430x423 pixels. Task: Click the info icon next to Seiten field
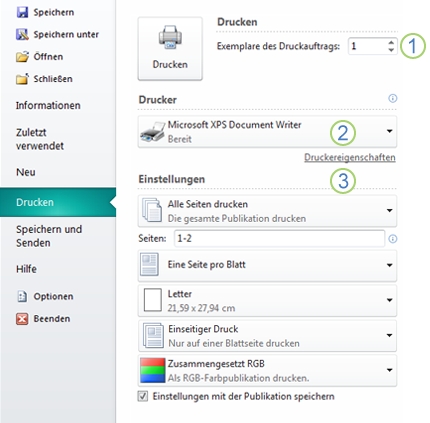tap(393, 239)
